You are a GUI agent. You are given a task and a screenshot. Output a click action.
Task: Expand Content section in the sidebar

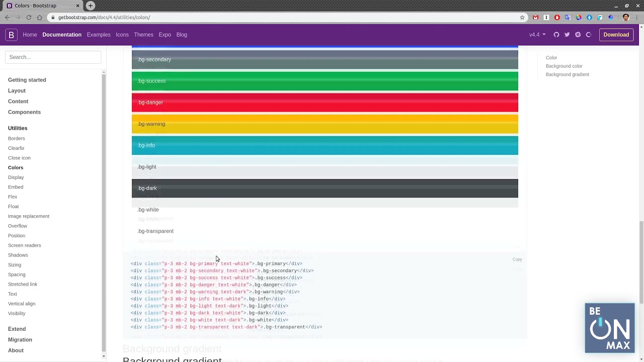[18, 101]
